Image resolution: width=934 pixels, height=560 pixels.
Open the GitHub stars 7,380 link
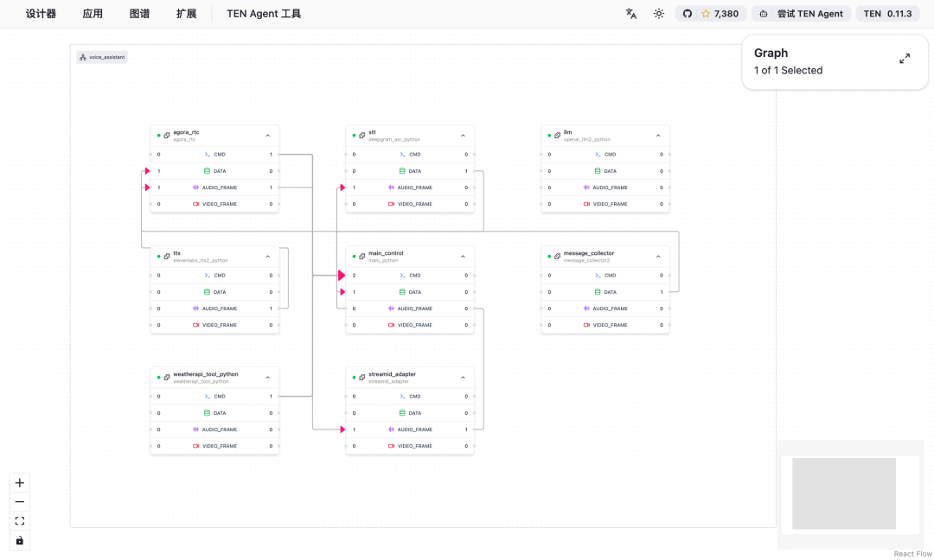710,14
